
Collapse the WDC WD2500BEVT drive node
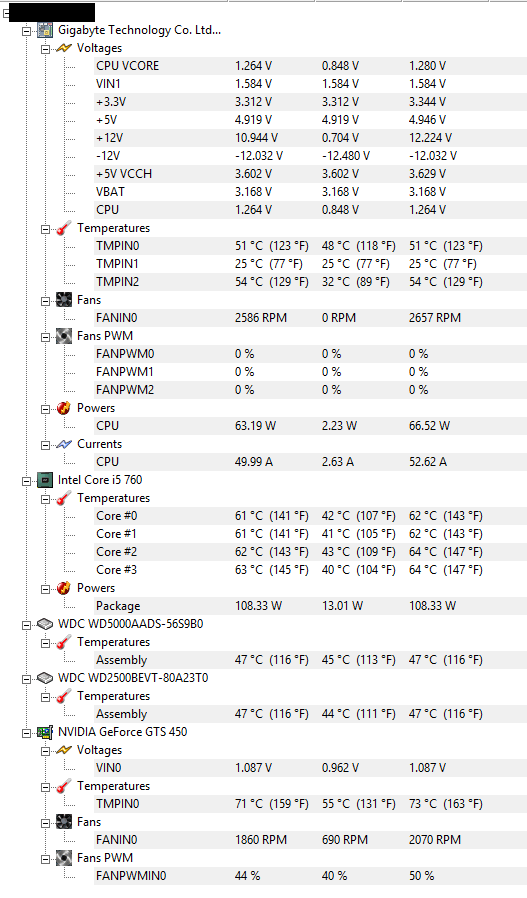pyautogui.click(x=26, y=679)
